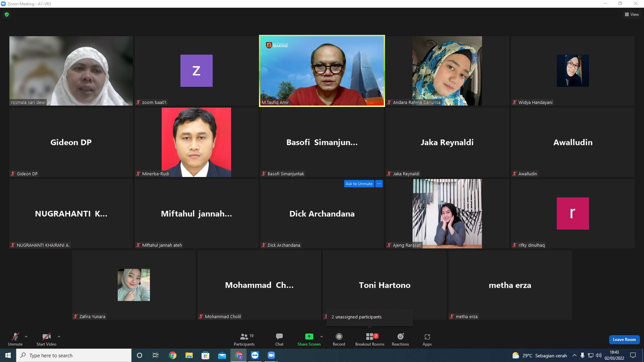Select the Miftahul jannah ateh tile

[x=197, y=214]
